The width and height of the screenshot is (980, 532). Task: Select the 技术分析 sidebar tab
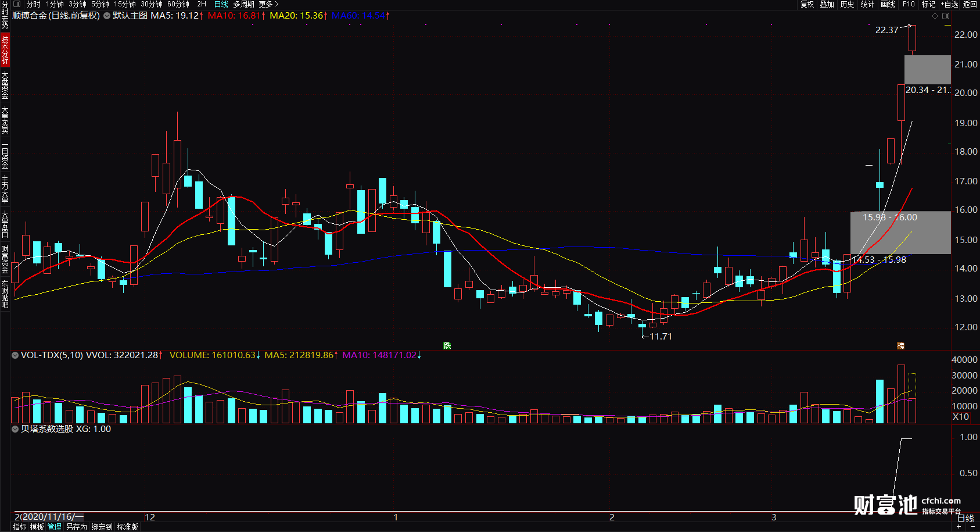[5, 49]
